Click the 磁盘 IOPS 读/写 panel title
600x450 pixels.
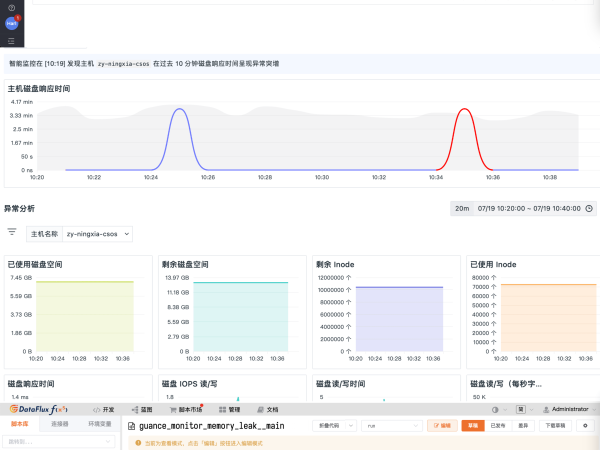tap(189, 384)
